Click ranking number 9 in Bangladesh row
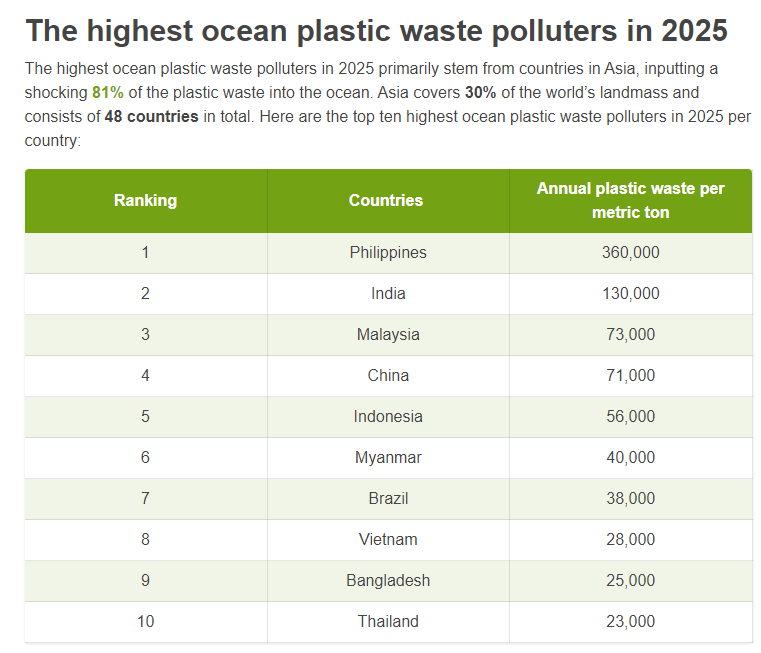This screenshot has height=653, width=761. [x=145, y=581]
